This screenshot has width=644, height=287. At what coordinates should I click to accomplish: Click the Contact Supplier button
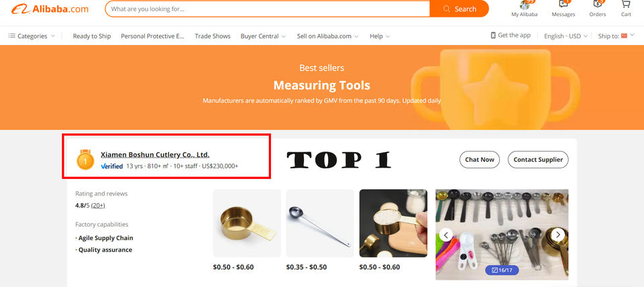pyautogui.click(x=538, y=160)
